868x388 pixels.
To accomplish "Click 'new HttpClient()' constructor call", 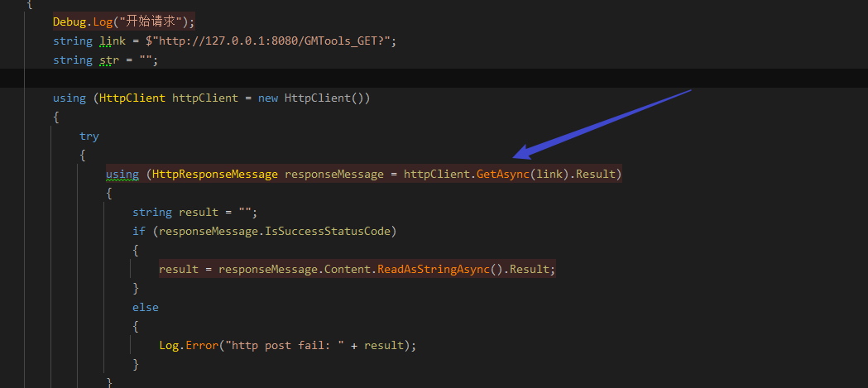I will 312,98.
